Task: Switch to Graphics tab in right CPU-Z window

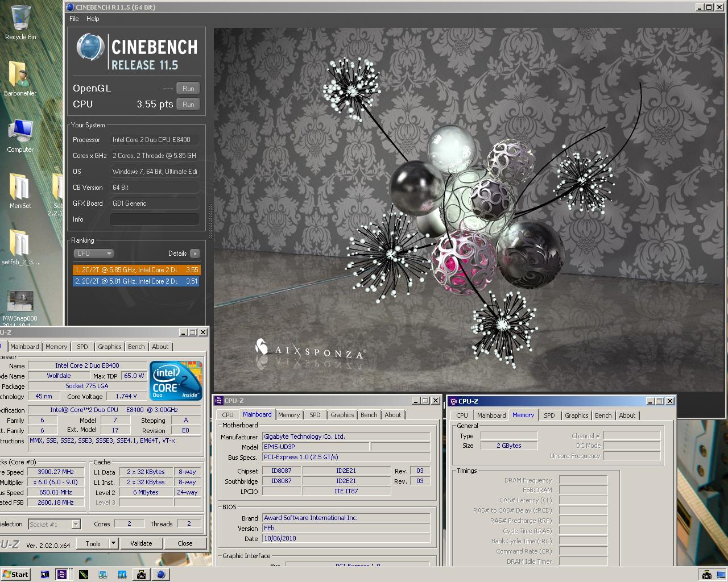Action: click(x=576, y=415)
